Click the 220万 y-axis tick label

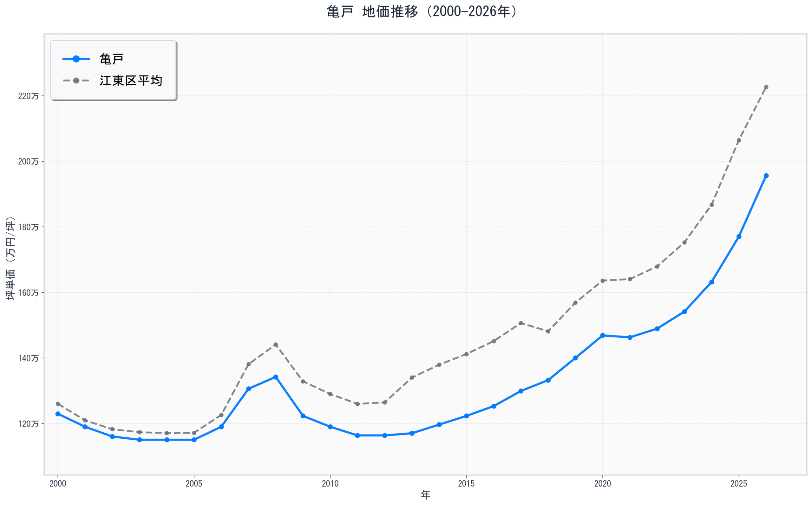tap(28, 96)
